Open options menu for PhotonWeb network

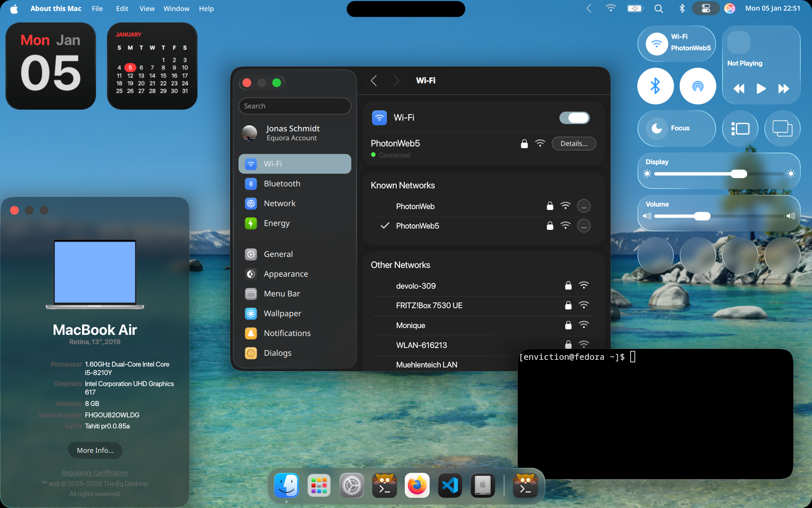584,206
